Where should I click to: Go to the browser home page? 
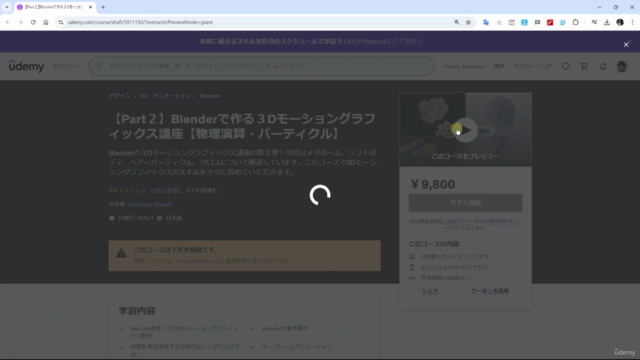(46, 22)
